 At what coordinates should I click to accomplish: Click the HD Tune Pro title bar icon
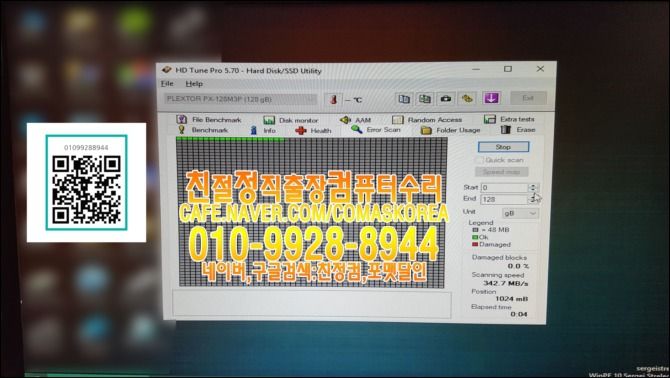[167, 70]
